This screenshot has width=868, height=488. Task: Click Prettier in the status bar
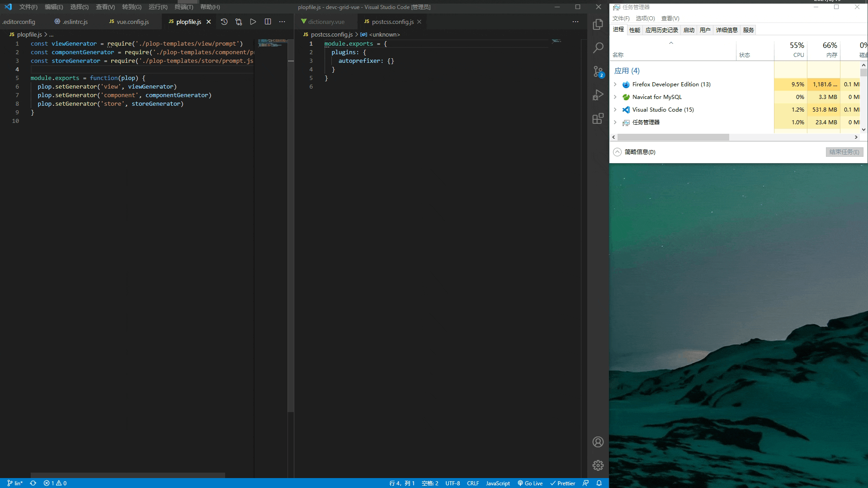click(562, 483)
